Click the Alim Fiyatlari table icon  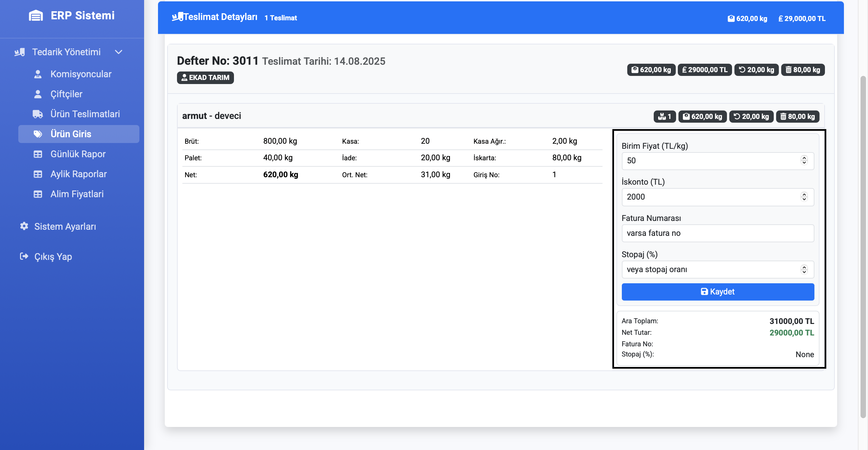pos(38,194)
